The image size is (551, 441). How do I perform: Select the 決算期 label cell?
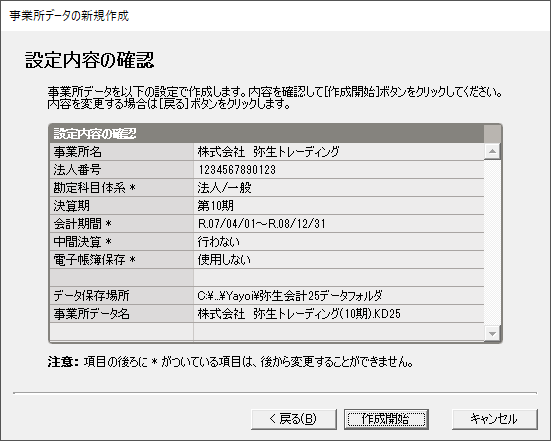coord(122,206)
